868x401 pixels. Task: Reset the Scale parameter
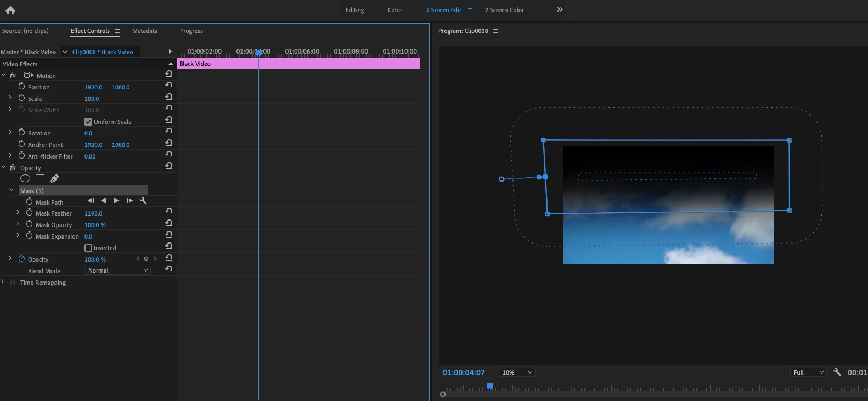click(x=169, y=97)
